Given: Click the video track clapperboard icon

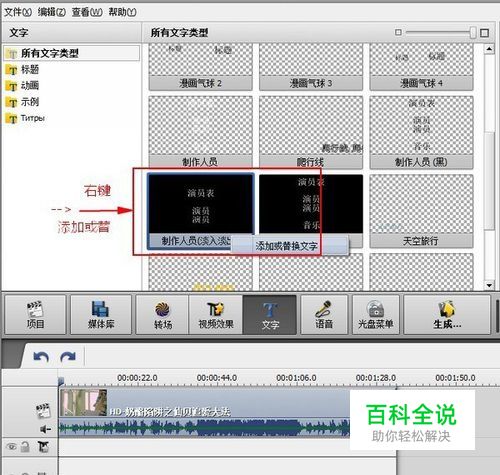Looking at the screenshot, I should click(x=43, y=411).
